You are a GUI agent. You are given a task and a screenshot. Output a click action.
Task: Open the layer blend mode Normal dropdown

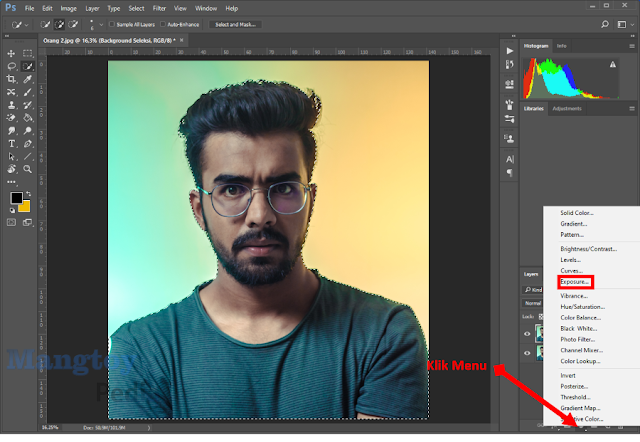pyautogui.click(x=533, y=303)
